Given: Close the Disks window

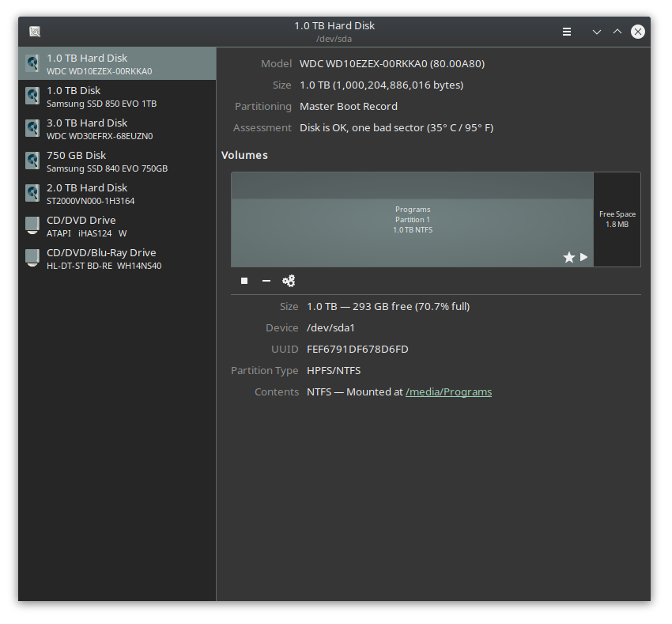Looking at the screenshot, I should tap(638, 32).
